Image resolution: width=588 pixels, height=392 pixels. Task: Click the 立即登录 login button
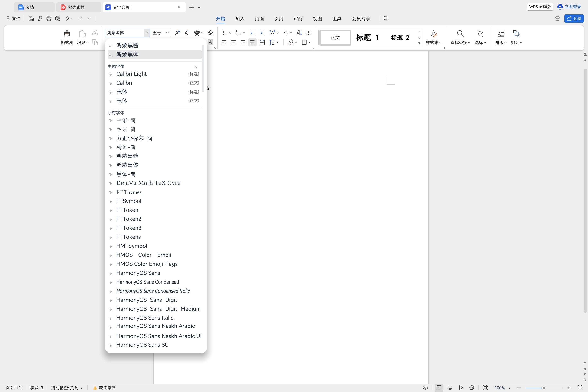[x=569, y=7]
